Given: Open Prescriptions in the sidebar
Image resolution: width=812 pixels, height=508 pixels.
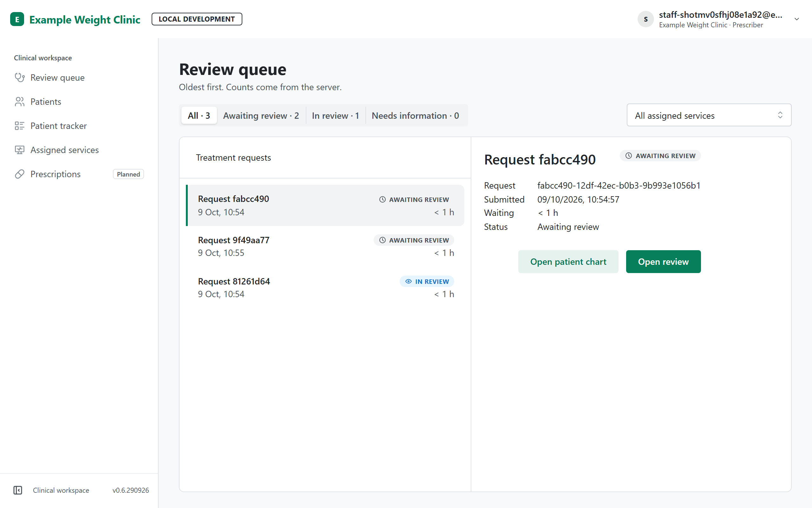Looking at the screenshot, I should [79, 174].
